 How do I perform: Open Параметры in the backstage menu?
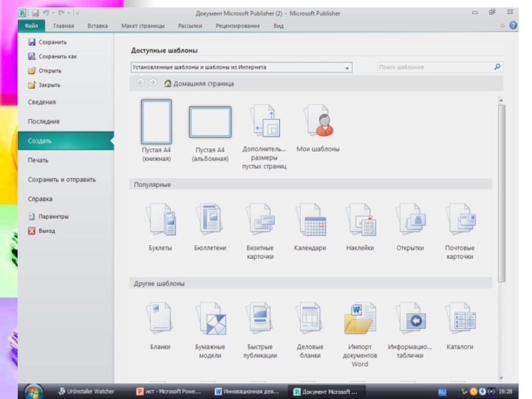pyautogui.click(x=53, y=217)
